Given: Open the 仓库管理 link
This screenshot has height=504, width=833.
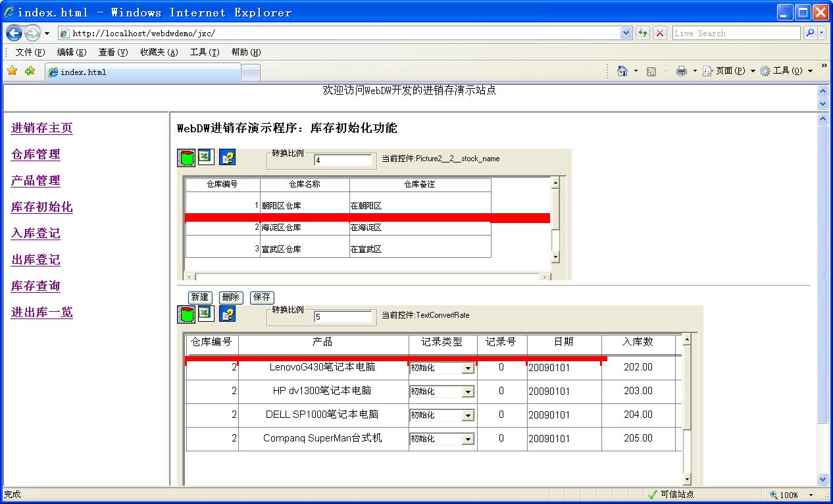Looking at the screenshot, I should (x=36, y=155).
